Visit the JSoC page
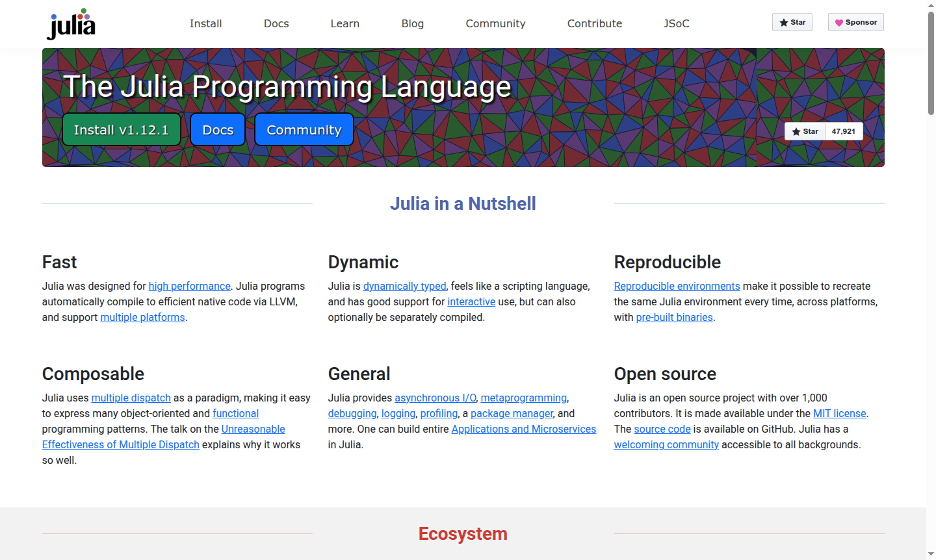 click(676, 23)
